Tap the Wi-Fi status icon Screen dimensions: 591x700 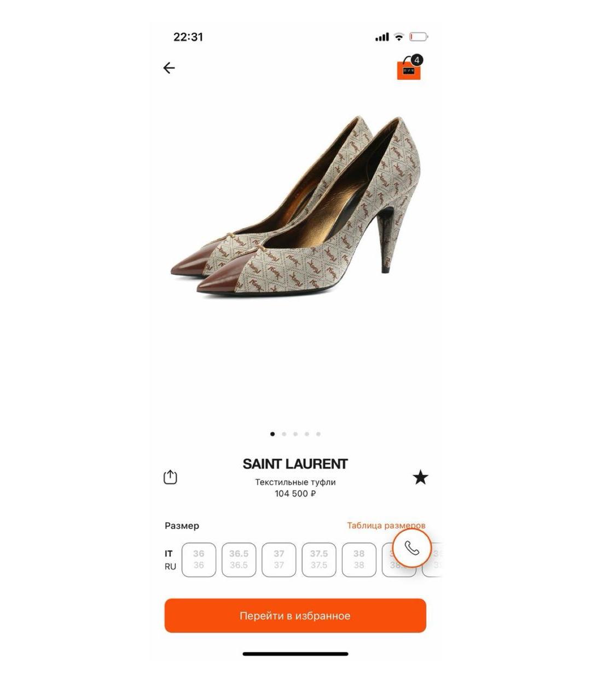pos(399,37)
